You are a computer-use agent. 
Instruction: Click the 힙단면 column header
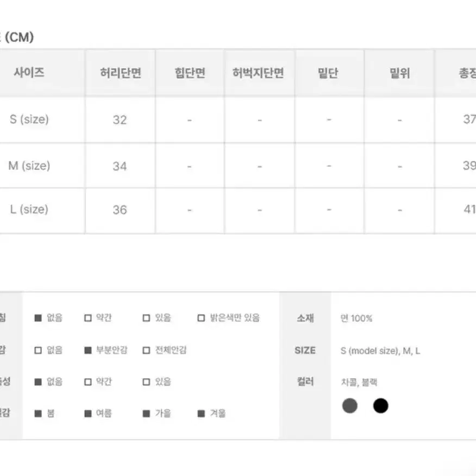pos(190,73)
